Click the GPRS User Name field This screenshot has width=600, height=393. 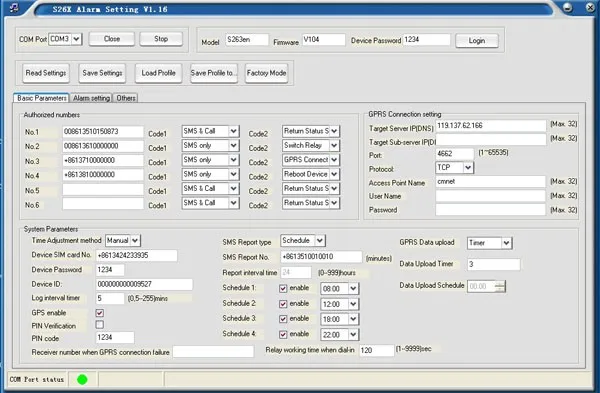[491, 196]
